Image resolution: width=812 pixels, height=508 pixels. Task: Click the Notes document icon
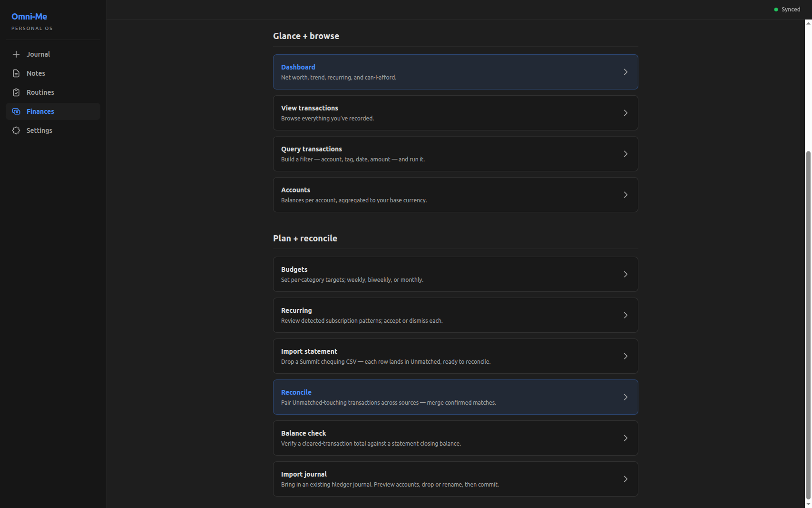[16, 73]
